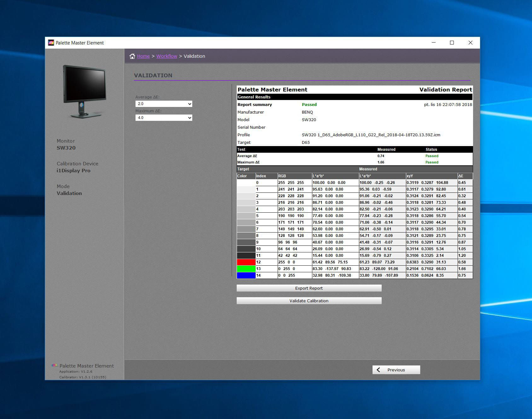Open the Home breadcrumb link
532x419 pixels.
(x=143, y=56)
